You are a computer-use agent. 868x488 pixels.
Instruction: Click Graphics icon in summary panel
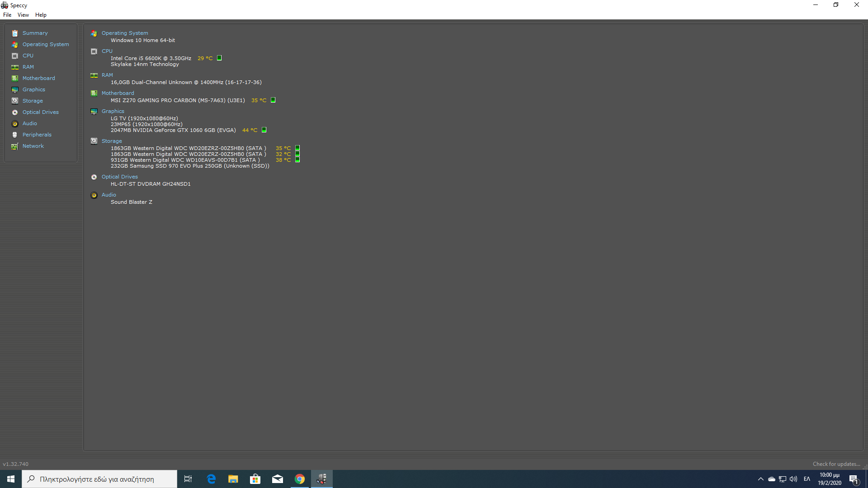[94, 112]
